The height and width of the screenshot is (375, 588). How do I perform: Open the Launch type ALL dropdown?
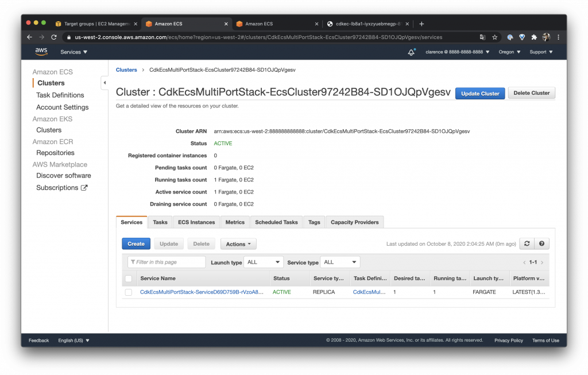point(264,262)
